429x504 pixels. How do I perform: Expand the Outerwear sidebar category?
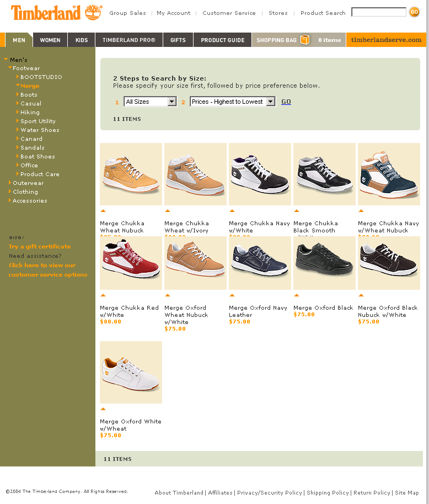click(10, 183)
